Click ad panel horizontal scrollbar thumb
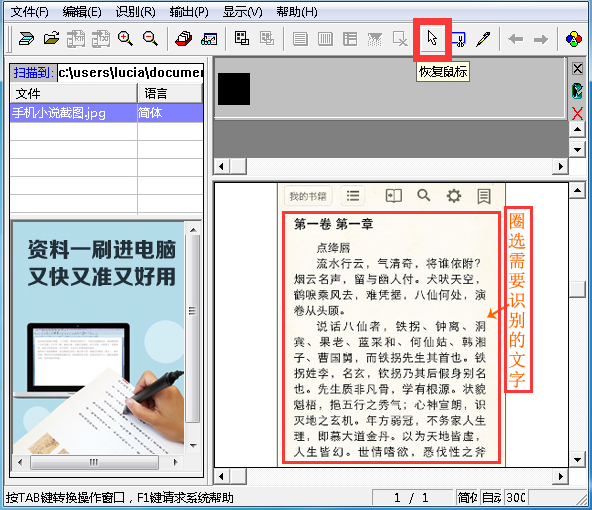The height and width of the screenshot is (510, 592). (94, 462)
